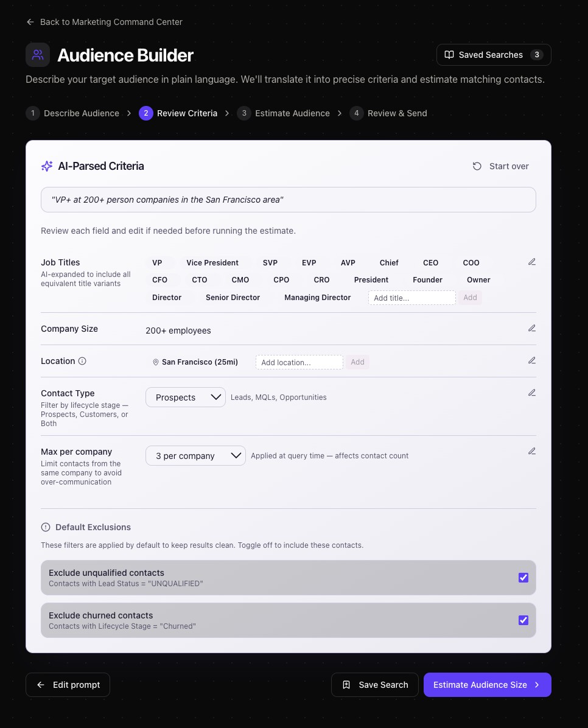Click the back arrow icon to Marketing Command Center
The image size is (588, 728).
pos(30,22)
